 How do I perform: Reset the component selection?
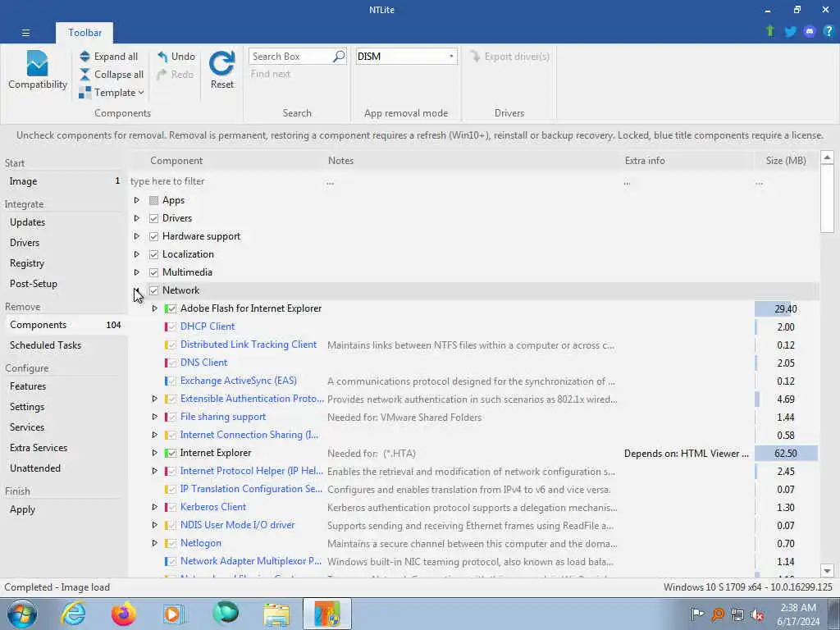[x=221, y=71]
